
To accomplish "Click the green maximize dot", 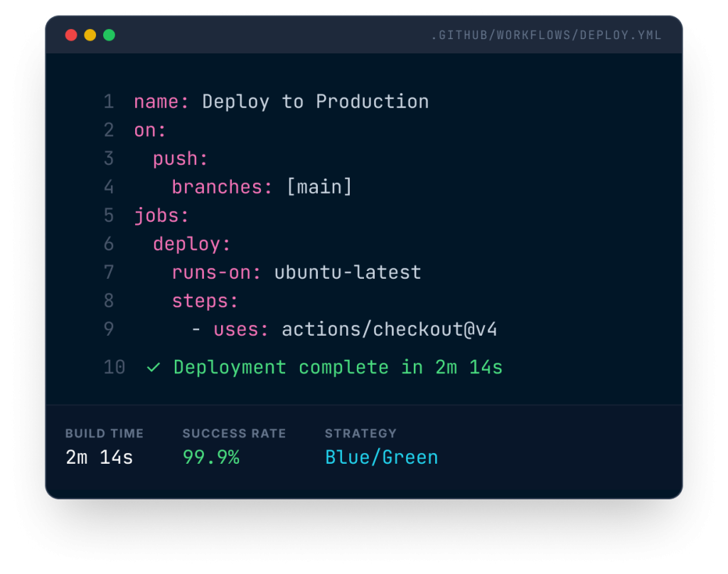I will click(x=109, y=35).
